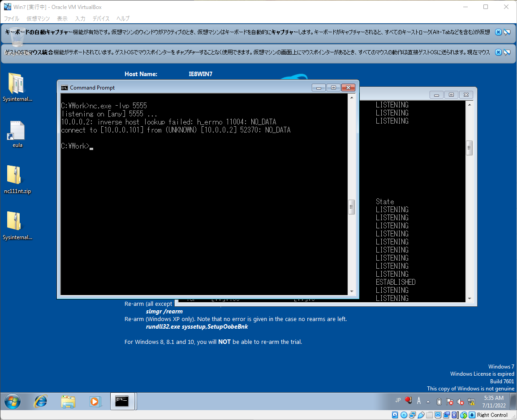Click the Command Prompt scrollbar thumb

click(x=352, y=207)
